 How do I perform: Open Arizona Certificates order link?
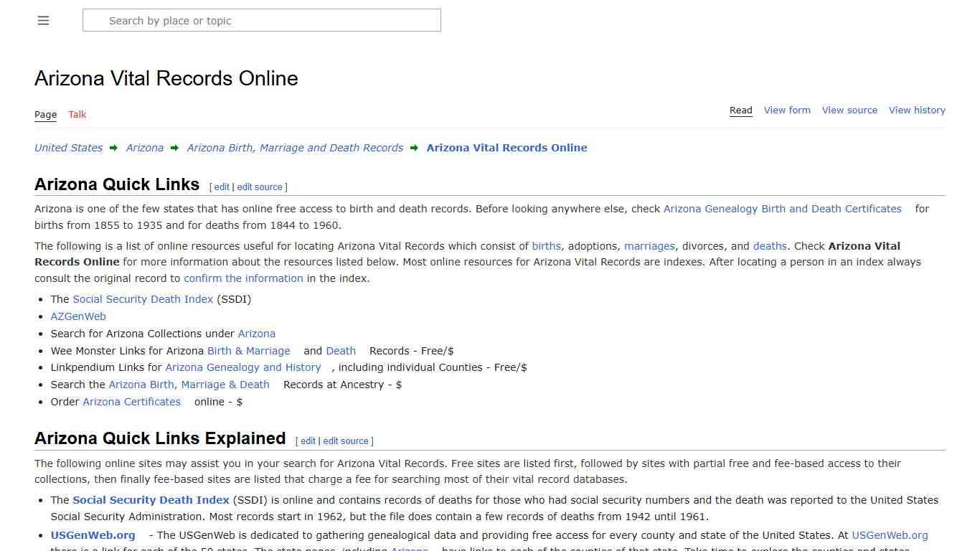click(x=131, y=402)
